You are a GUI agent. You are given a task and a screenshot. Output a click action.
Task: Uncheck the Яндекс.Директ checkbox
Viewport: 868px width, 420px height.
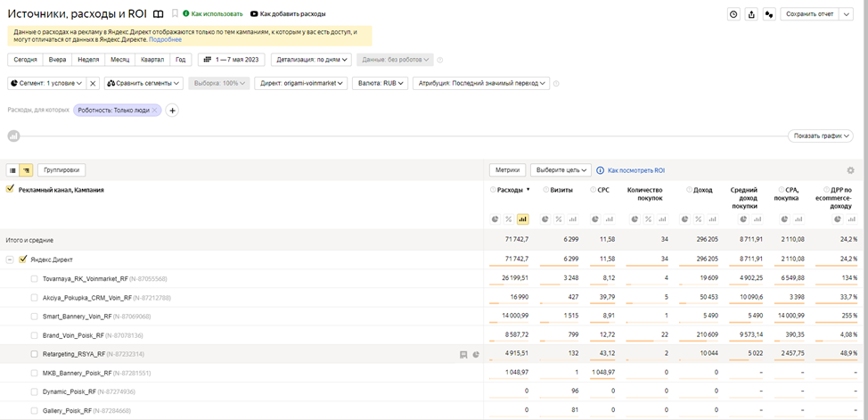[x=23, y=259]
